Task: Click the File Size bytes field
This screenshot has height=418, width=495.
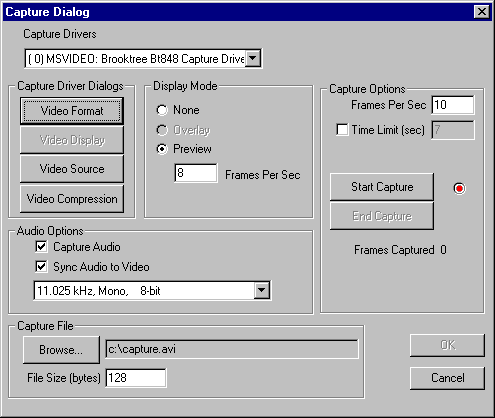Action: pos(136,378)
